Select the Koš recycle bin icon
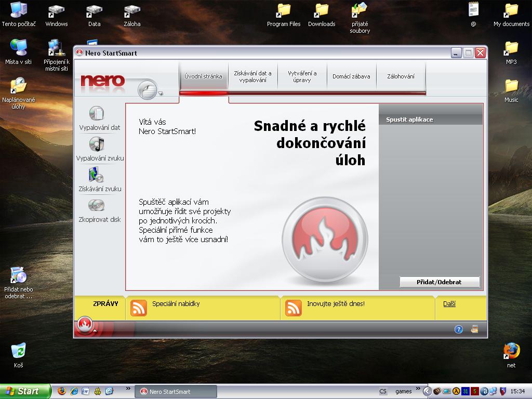Viewport: 532px width, 399px height. (x=18, y=355)
